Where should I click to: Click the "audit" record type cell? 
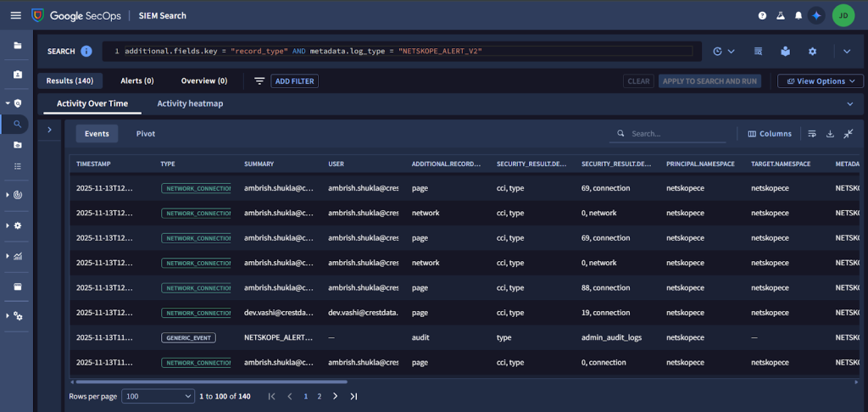tap(420, 337)
